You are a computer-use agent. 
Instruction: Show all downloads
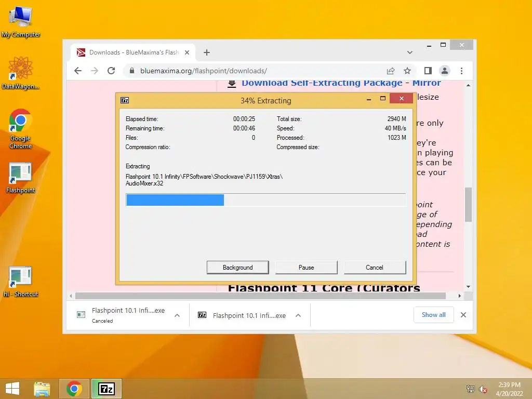[x=434, y=314]
